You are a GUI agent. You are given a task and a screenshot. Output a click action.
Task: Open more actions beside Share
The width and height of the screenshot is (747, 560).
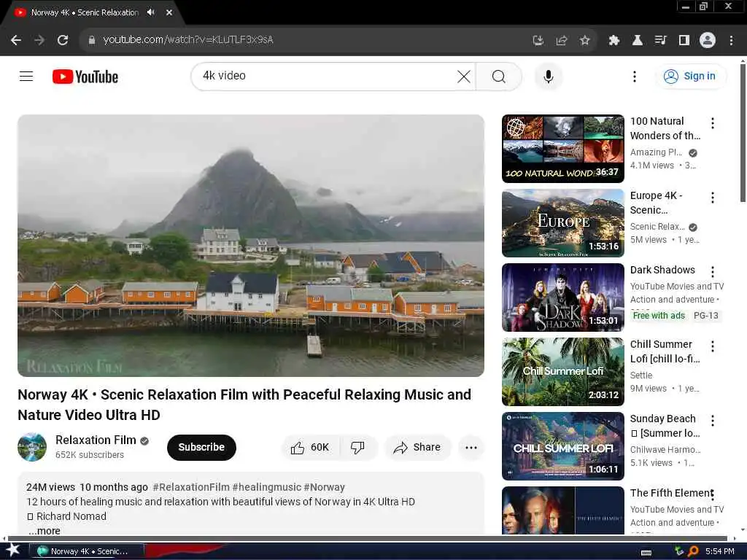coord(471,448)
